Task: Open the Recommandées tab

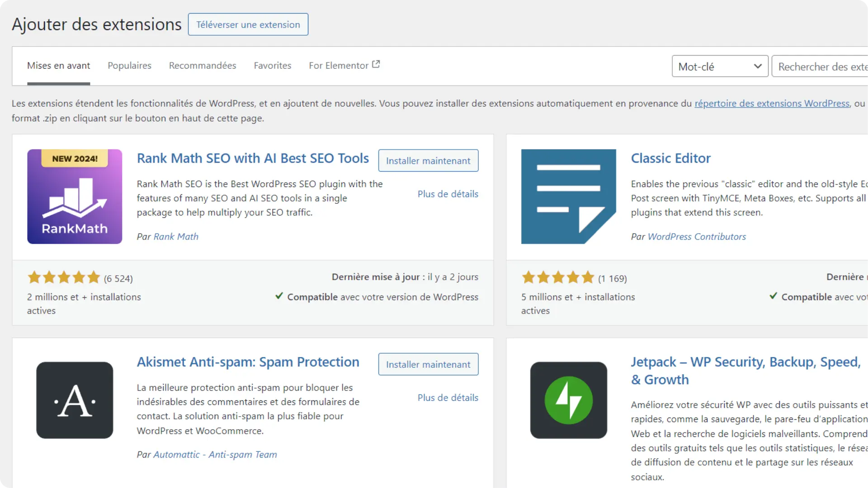Action: [x=203, y=66]
